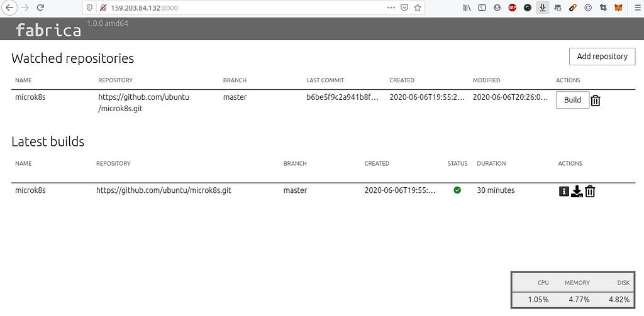
Task: Open the Library bookshelf icon
Action: coord(467,8)
